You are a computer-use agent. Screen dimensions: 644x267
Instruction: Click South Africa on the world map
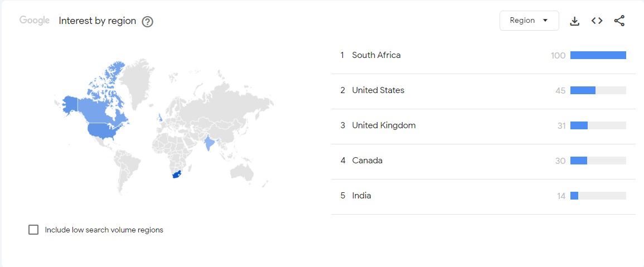coord(177,174)
